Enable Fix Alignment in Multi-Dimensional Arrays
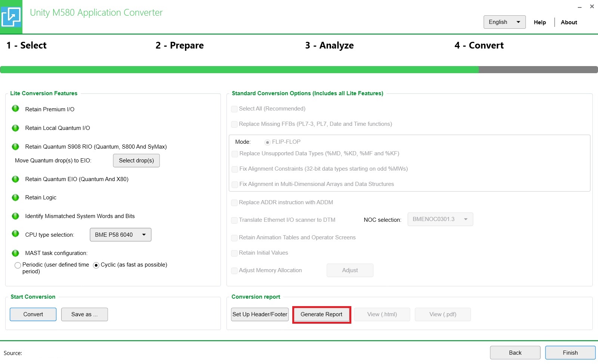Screen dimensions: 598x364 pyautogui.click(x=235, y=184)
